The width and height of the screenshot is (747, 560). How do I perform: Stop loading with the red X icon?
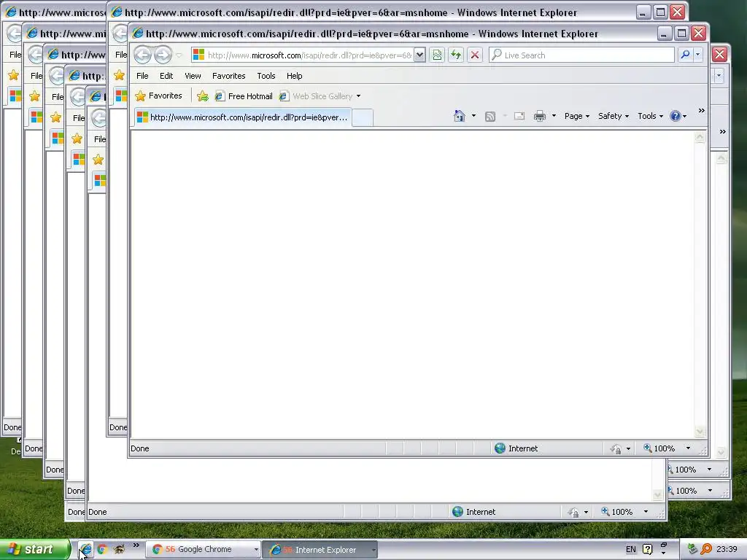pyautogui.click(x=474, y=55)
